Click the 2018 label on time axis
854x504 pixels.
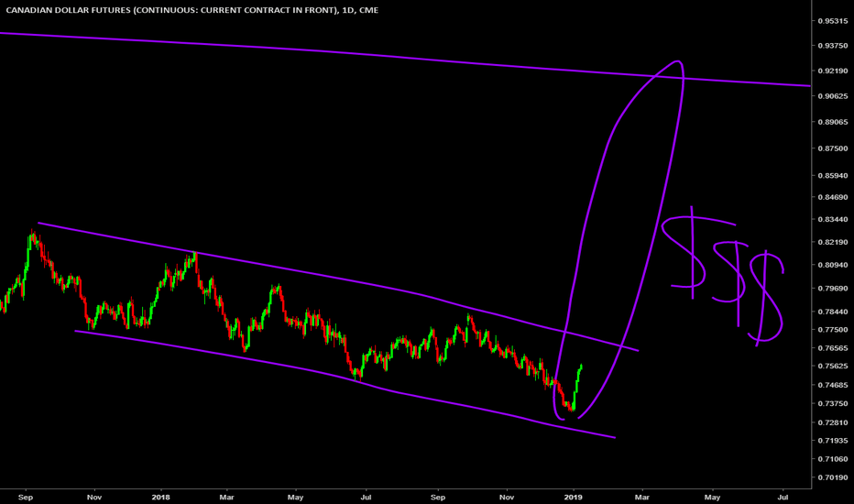pos(160,497)
